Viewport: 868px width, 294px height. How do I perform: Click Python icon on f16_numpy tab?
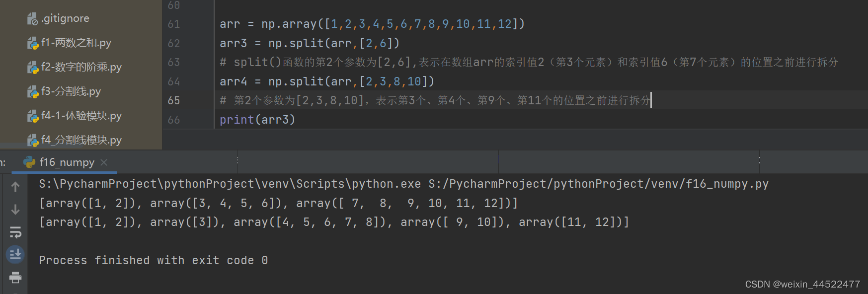(x=30, y=162)
